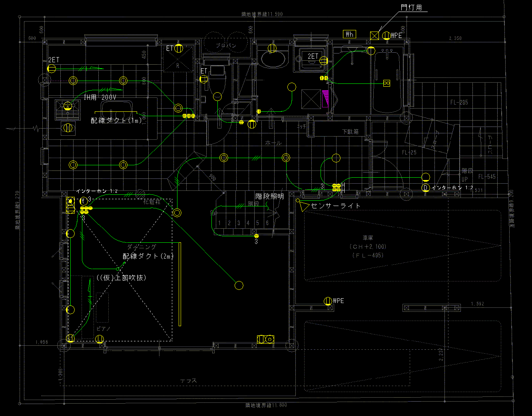Click the right インターホン 1:2 label
This screenshot has width=532, height=416.
point(452,188)
